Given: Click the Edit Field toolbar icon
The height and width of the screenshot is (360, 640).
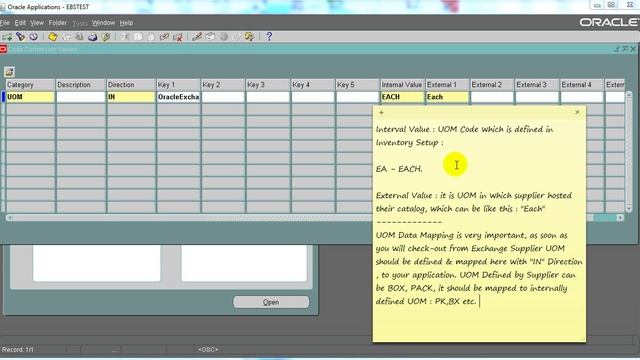Looking at the screenshot, I should point(197,37).
